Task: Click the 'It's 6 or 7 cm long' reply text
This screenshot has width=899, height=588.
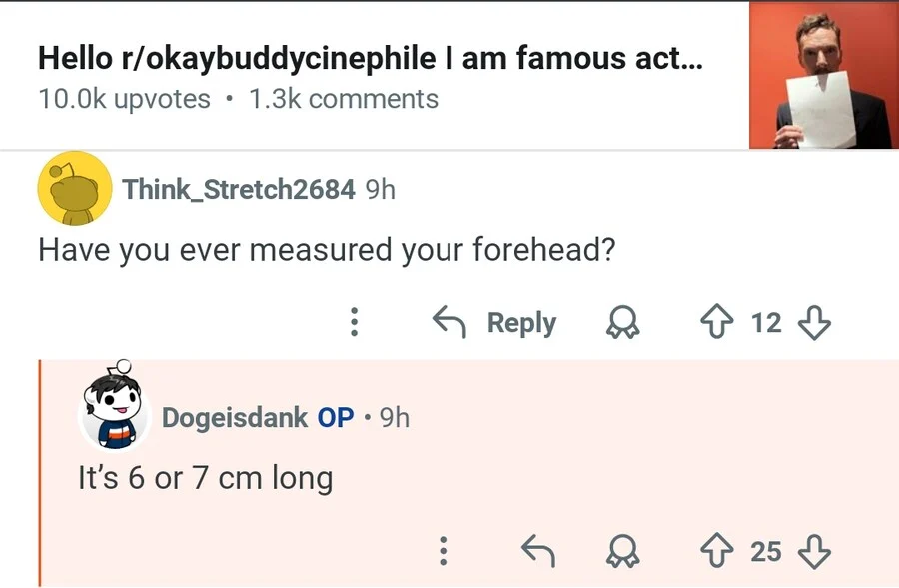Action: 205,478
